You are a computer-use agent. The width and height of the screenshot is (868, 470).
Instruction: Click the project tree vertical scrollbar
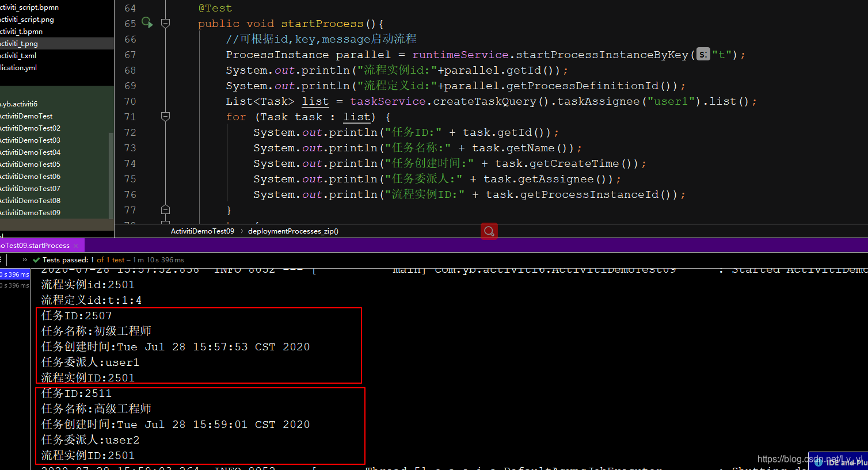111,175
